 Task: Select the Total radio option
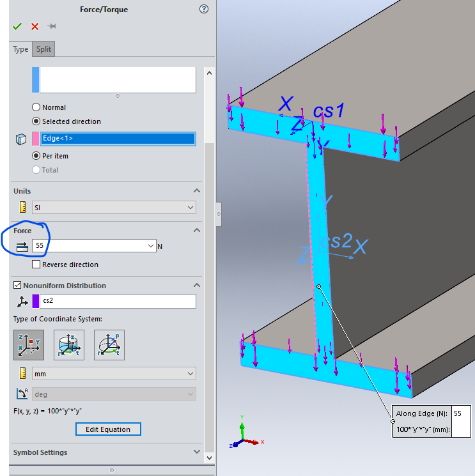coord(36,170)
